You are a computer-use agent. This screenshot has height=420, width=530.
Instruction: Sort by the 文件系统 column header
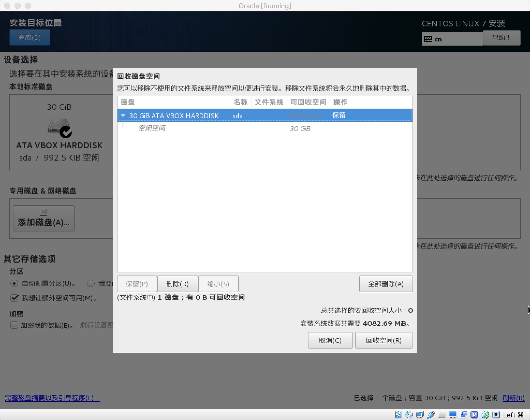coord(269,102)
